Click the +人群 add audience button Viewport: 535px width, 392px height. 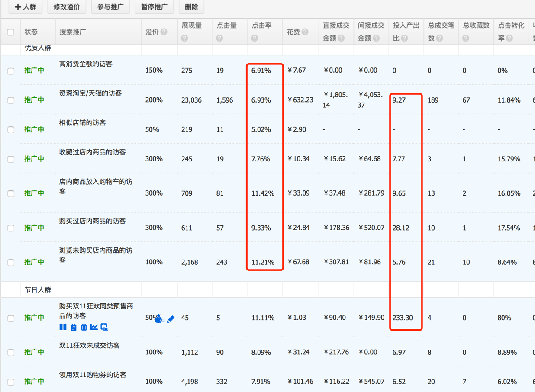(x=26, y=7)
